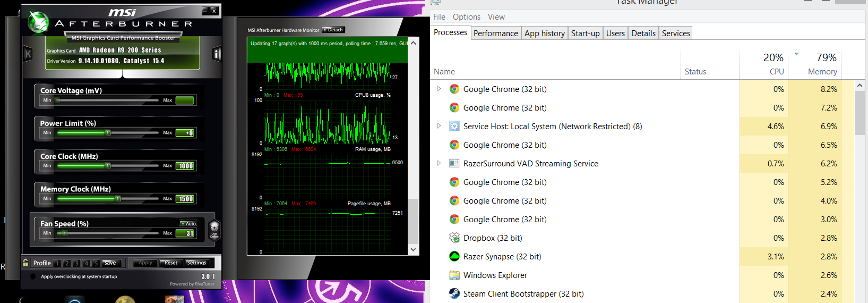Viewport: 868px width, 303px height.
Task: Click the Power Limit slider handle
Action: tap(108, 133)
